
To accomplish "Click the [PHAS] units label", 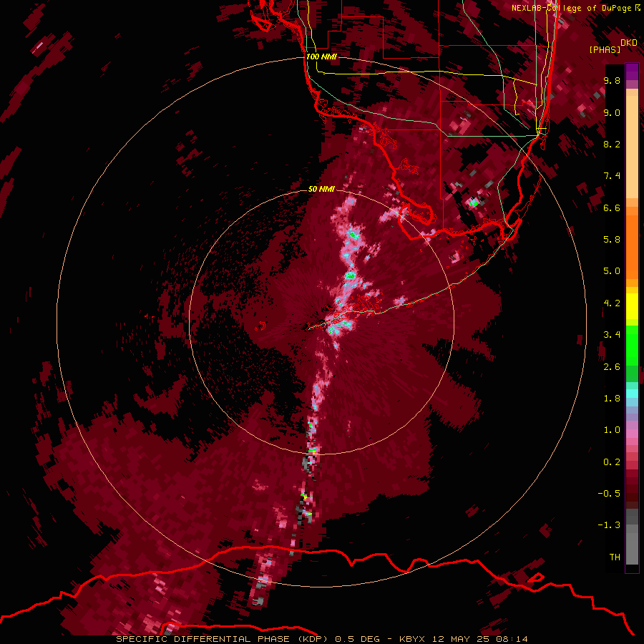I will (x=605, y=50).
